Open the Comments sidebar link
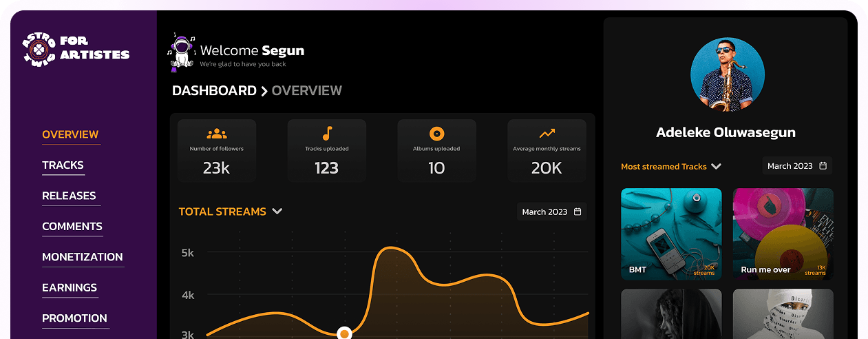The image size is (868, 339). click(x=72, y=227)
